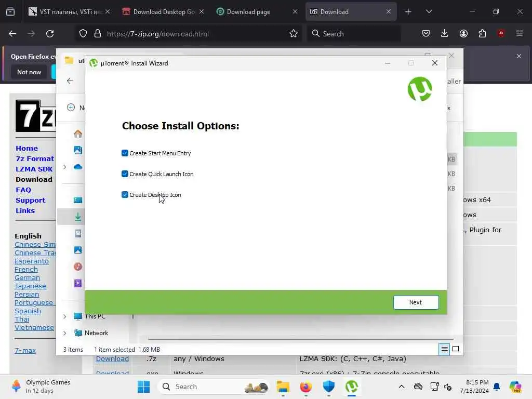
Task: Open the list all tabs dropdown
Action: pyautogui.click(x=429, y=12)
